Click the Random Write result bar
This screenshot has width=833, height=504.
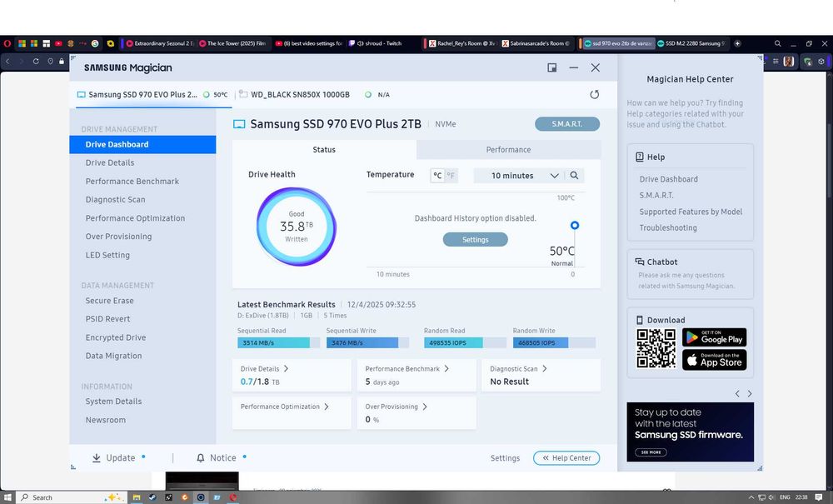tap(554, 343)
